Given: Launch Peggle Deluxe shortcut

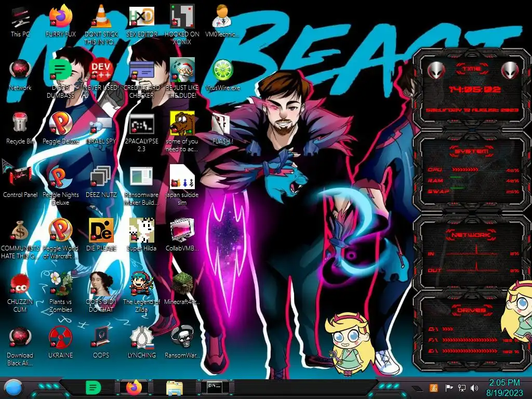Looking at the screenshot, I should click(x=60, y=128).
